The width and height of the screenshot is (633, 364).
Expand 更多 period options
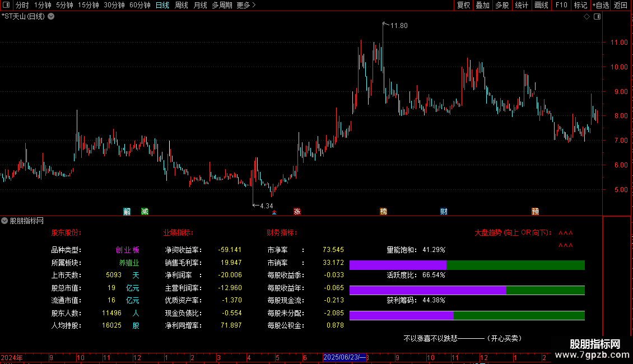246,5
